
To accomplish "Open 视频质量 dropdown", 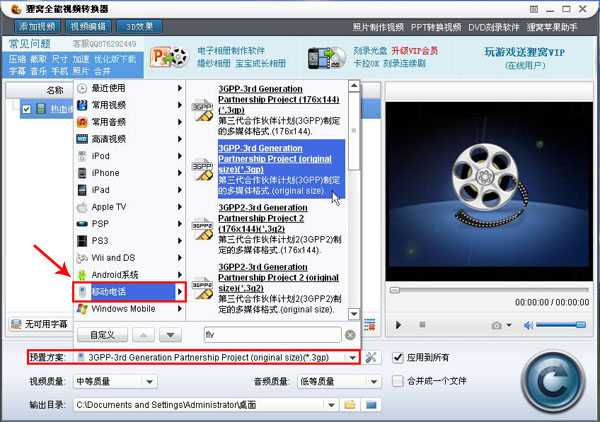I will coord(115,381).
